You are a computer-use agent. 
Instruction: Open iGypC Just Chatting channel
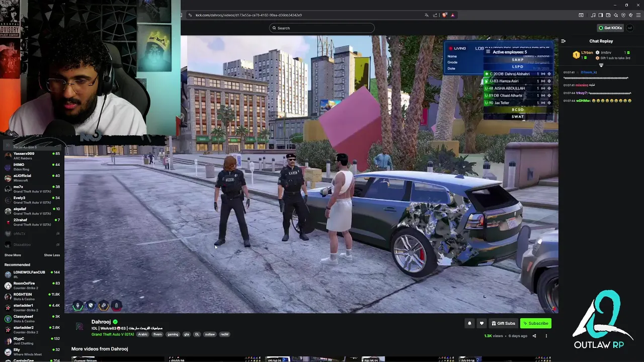(x=32, y=341)
